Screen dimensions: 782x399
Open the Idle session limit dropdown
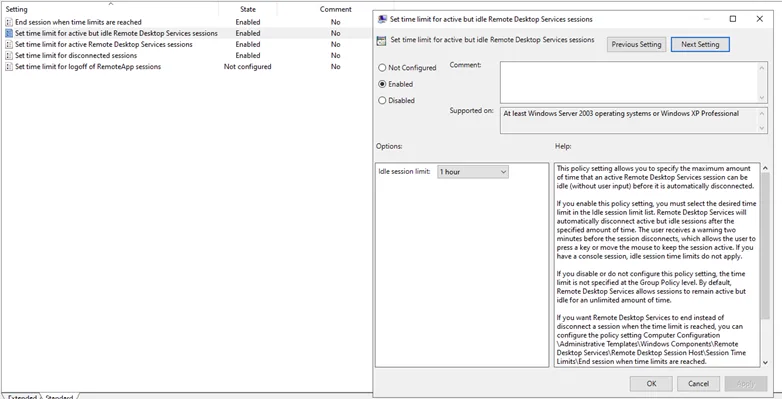473,172
